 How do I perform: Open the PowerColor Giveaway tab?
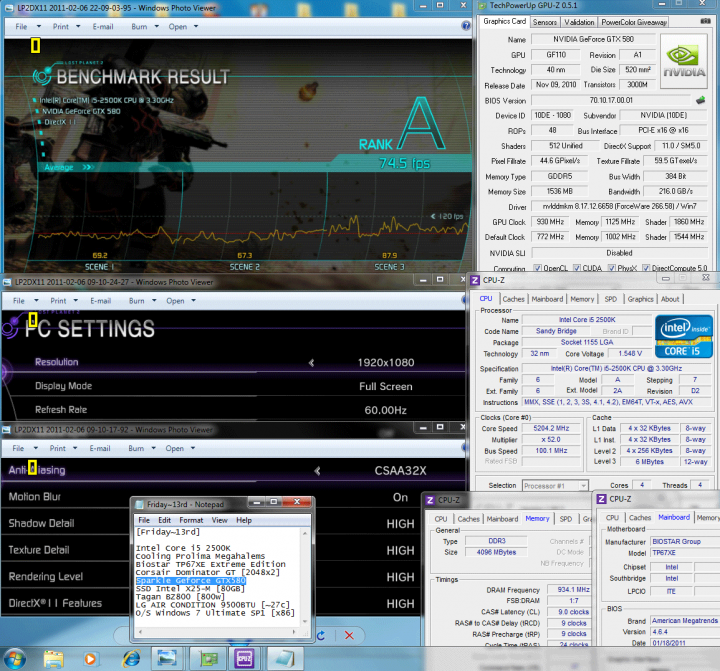tap(634, 22)
